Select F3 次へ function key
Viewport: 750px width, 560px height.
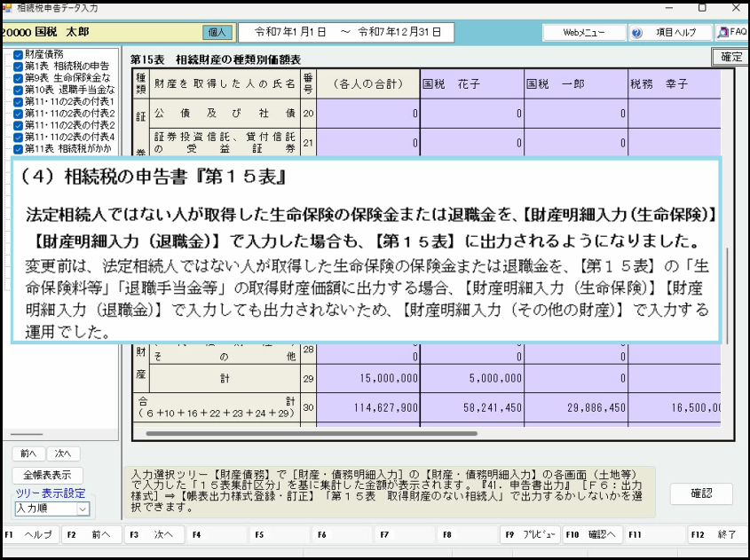[154, 534]
